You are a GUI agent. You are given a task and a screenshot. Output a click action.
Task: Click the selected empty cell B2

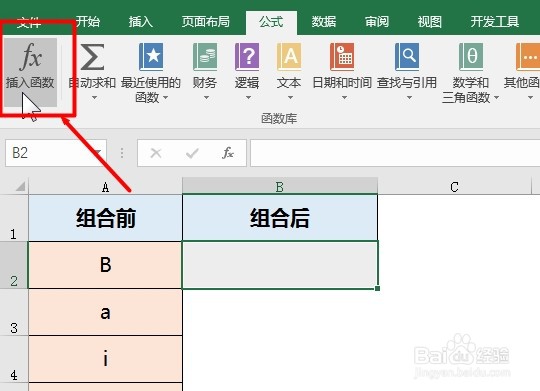tap(280, 265)
